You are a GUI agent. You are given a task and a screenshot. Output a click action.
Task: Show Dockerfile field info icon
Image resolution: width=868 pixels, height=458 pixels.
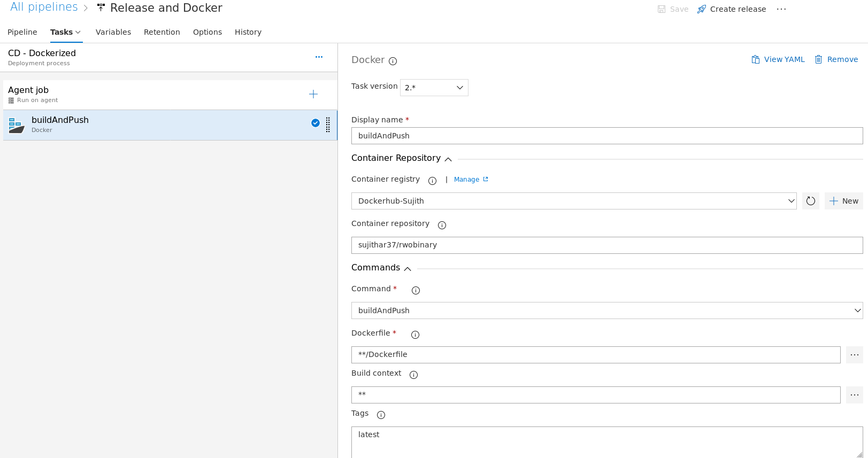coord(415,335)
